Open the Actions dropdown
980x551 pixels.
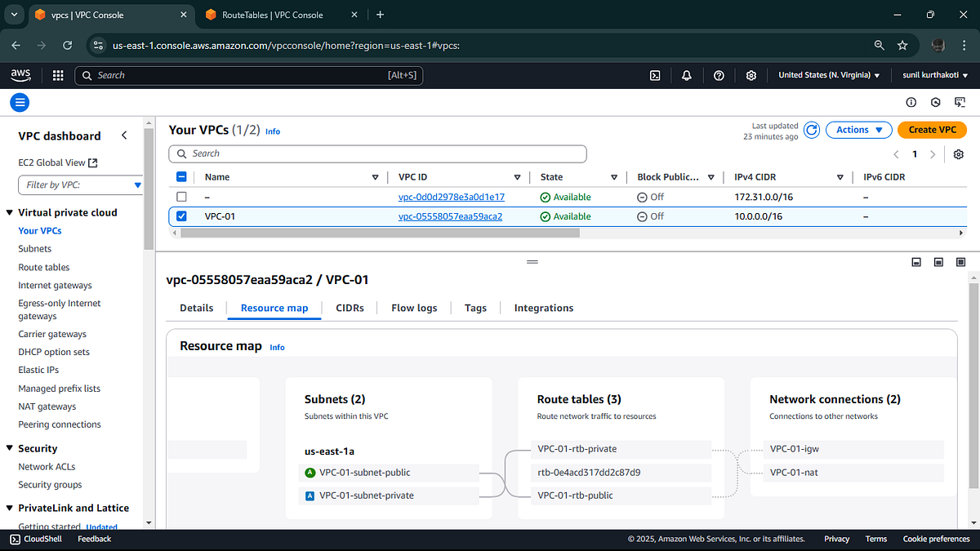click(x=858, y=129)
